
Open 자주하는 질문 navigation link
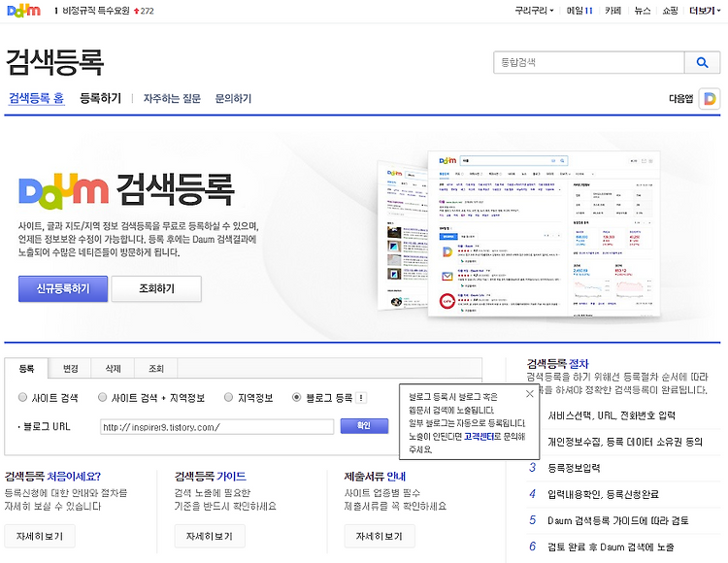click(x=172, y=98)
